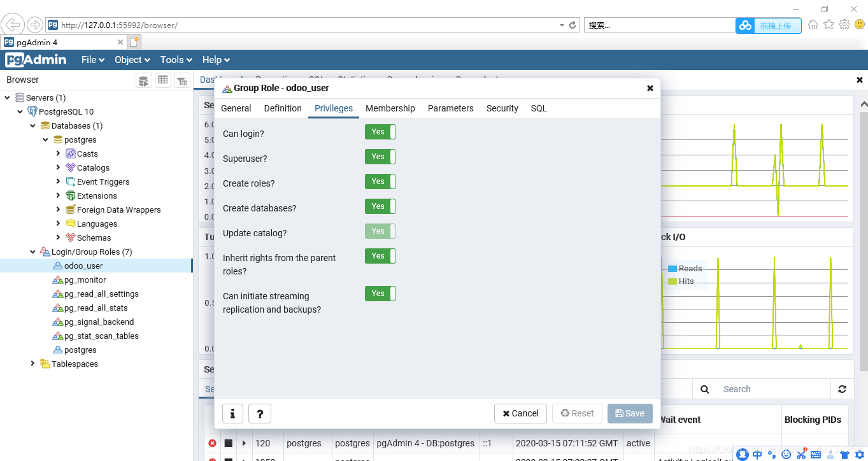Expand the Languages node
The height and width of the screenshot is (461, 868).
tap(59, 223)
